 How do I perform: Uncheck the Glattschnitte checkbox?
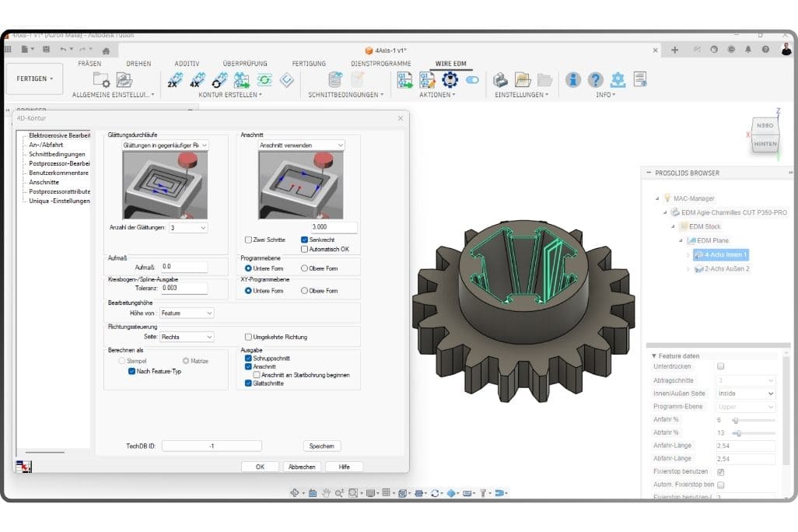pyautogui.click(x=248, y=383)
